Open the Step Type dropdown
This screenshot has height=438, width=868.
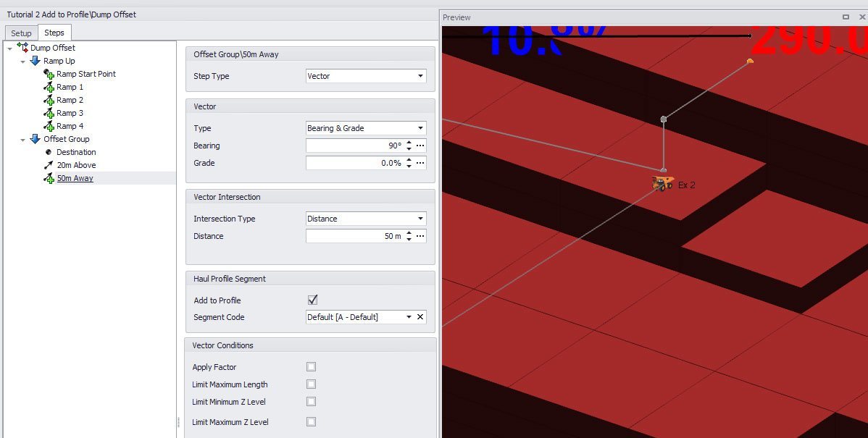click(420, 76)
